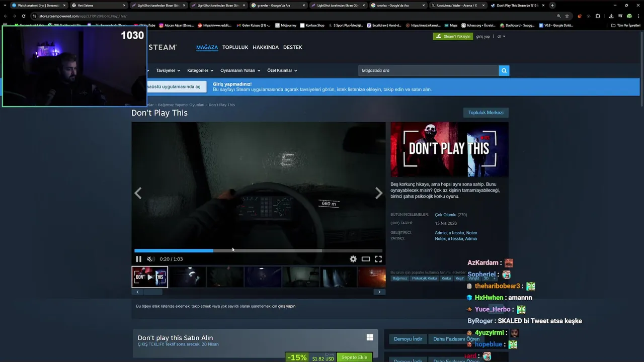The height and width of the screenshot is (362, 644).
Task: Bookmark this page with the star icon
Action: [x=567, y=16]
